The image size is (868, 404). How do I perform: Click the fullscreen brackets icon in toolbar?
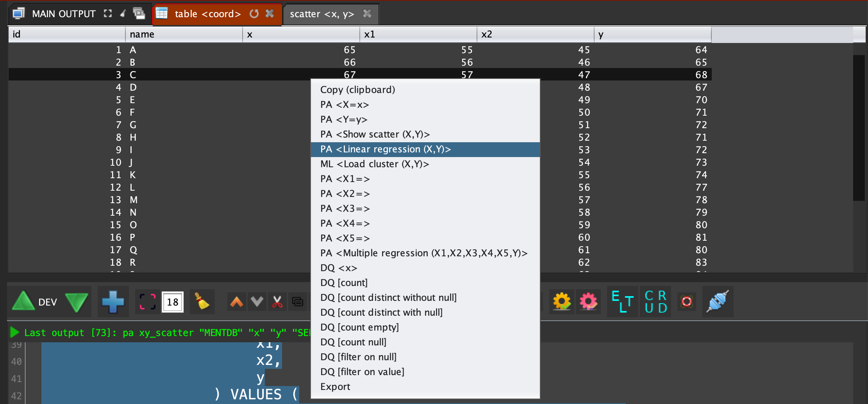pos(148,302)
